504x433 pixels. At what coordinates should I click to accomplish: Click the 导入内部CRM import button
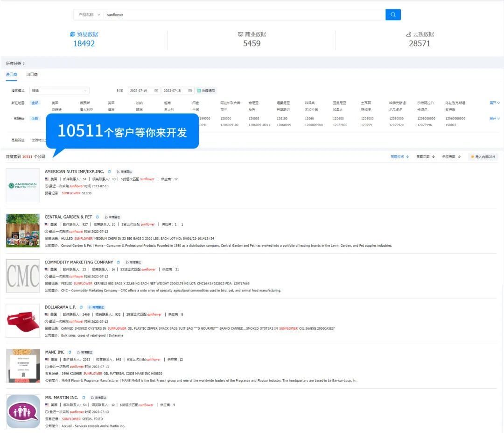(483, 156)
